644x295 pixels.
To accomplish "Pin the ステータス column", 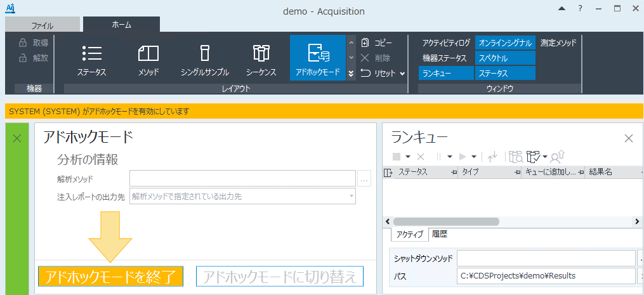I will [x=454, y=173].
